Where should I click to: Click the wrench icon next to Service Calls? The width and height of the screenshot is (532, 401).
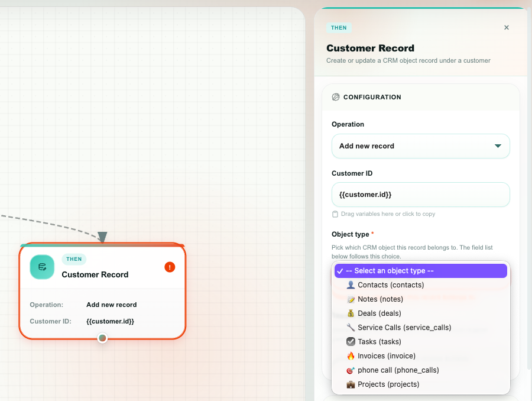[x=351, y=328]
